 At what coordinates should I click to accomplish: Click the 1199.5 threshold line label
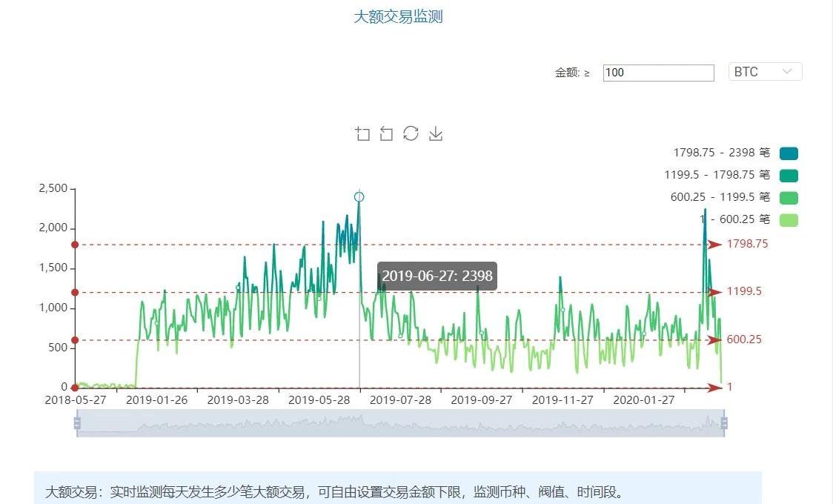point(744,291)
